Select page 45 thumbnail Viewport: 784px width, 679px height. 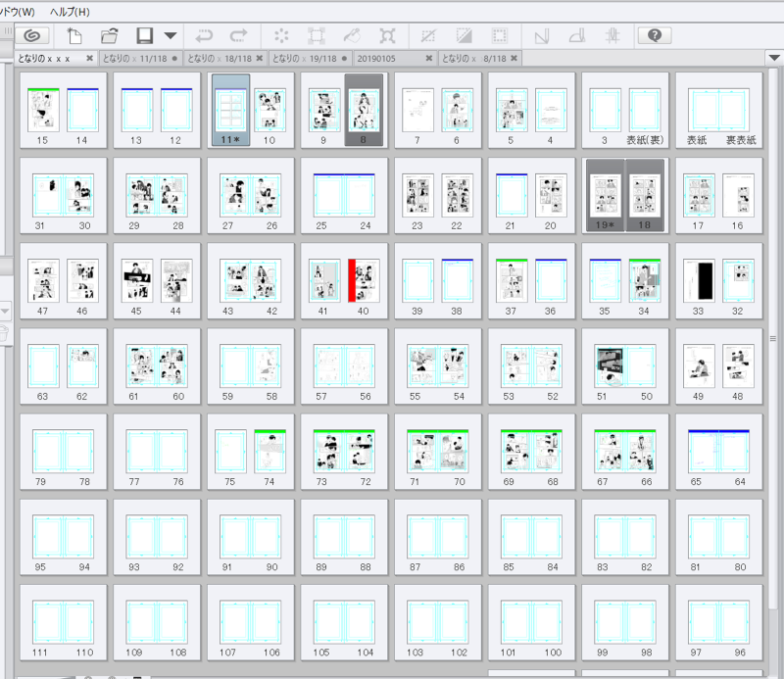(x=137, y=281)
